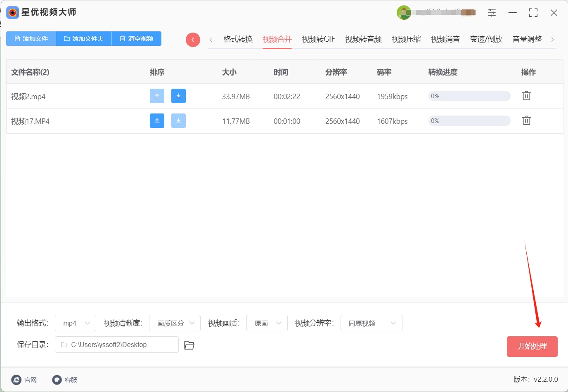Click 开始处理 start processing button
Image resolution: width=568 pixels, height=392 pixels.
point(532,347)
